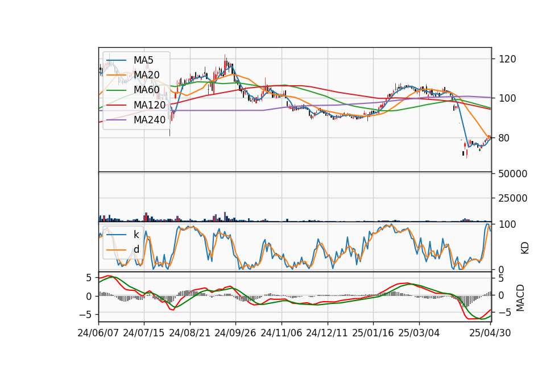Click the MA240 legend label
This screenshot has height=392, width=546.
150,120
